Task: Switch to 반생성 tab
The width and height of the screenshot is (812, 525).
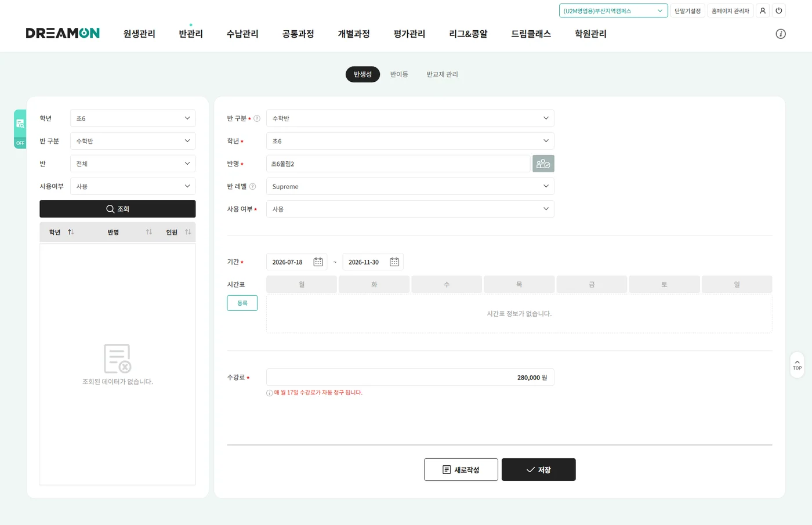Action: coord(362,74)
